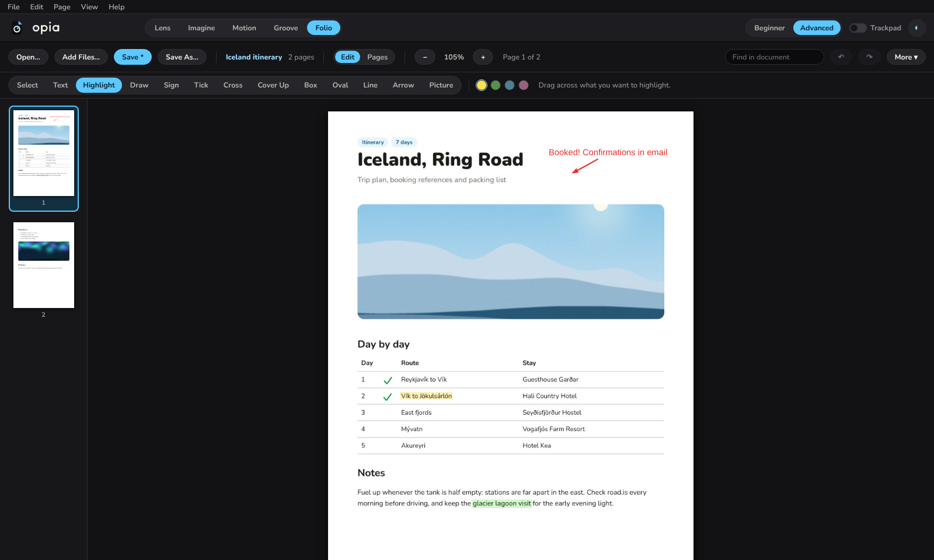934x560 pixels.
Task: Switch to the Groove tab
Action: [285, 28]
